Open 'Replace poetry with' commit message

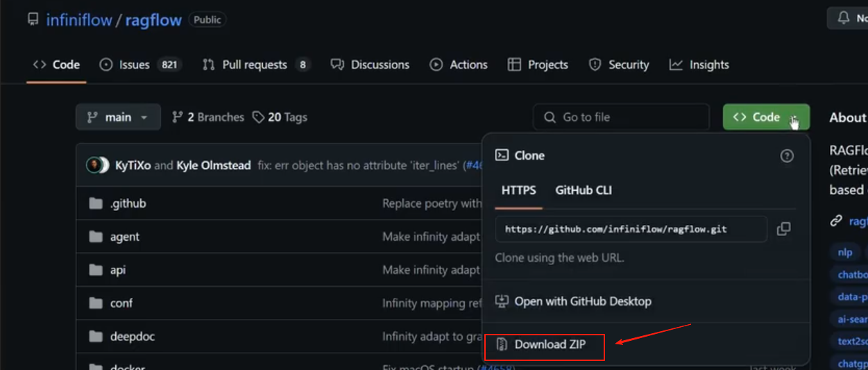(432, 203)
